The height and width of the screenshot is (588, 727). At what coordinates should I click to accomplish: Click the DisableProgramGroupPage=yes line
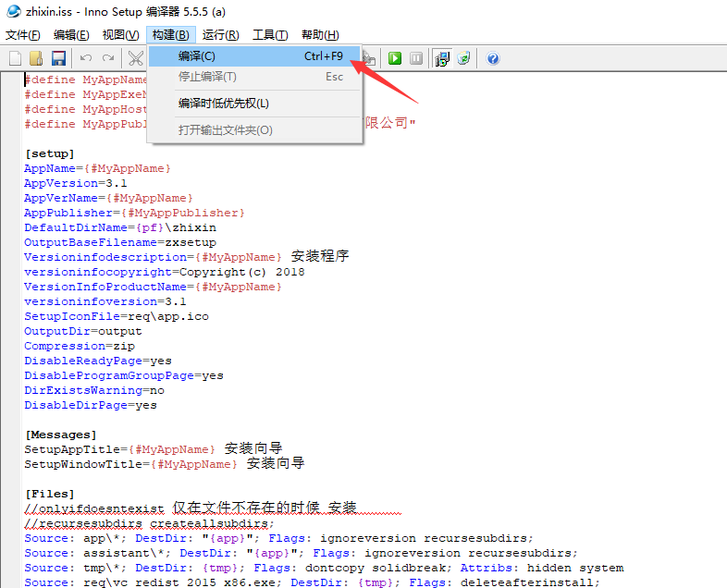pyautogui.click(x=124, y=376)
